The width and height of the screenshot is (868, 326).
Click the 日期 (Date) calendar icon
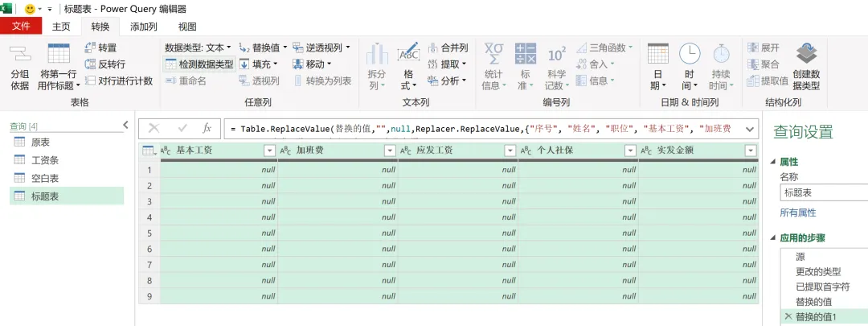(x=658, y=54)
